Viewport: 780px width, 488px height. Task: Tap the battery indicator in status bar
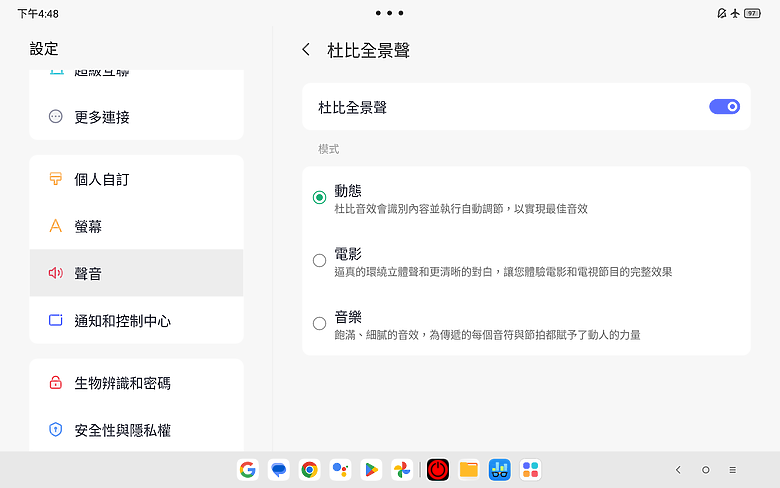pyautogui.click(x=752, y=13)
